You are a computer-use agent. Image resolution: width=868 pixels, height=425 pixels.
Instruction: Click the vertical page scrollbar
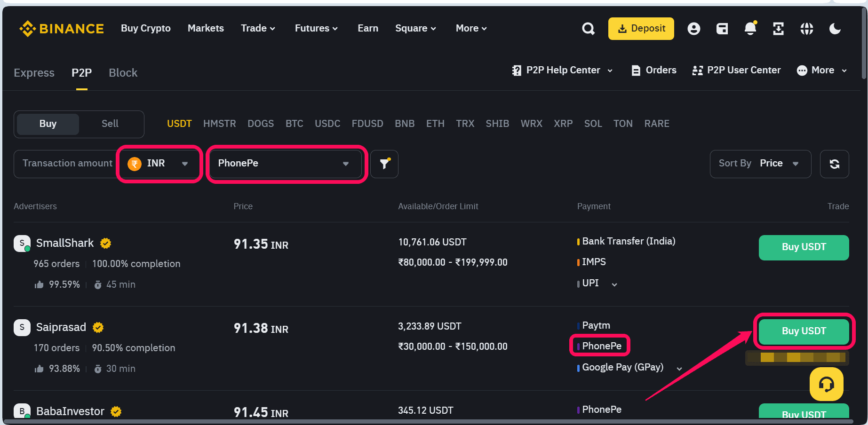(x=864, y=42)
